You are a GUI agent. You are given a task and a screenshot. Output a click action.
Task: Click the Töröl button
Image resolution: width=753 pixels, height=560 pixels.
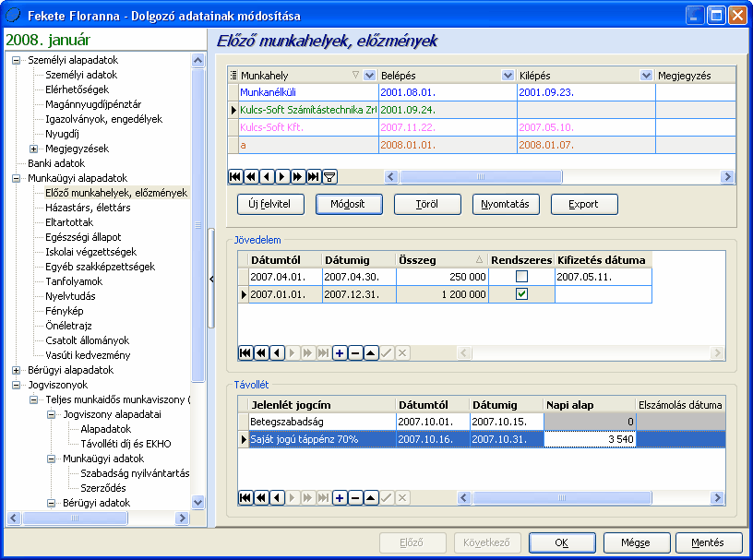(427, 204)
